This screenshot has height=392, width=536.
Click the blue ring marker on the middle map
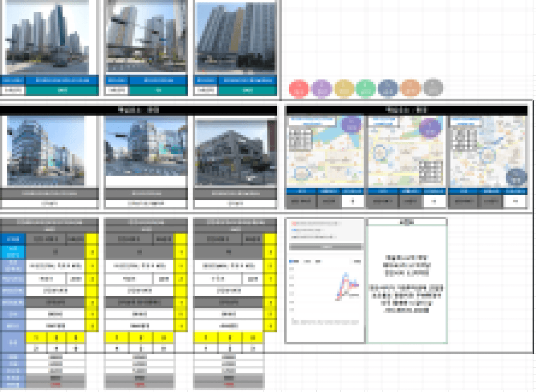tap(380, 153)
